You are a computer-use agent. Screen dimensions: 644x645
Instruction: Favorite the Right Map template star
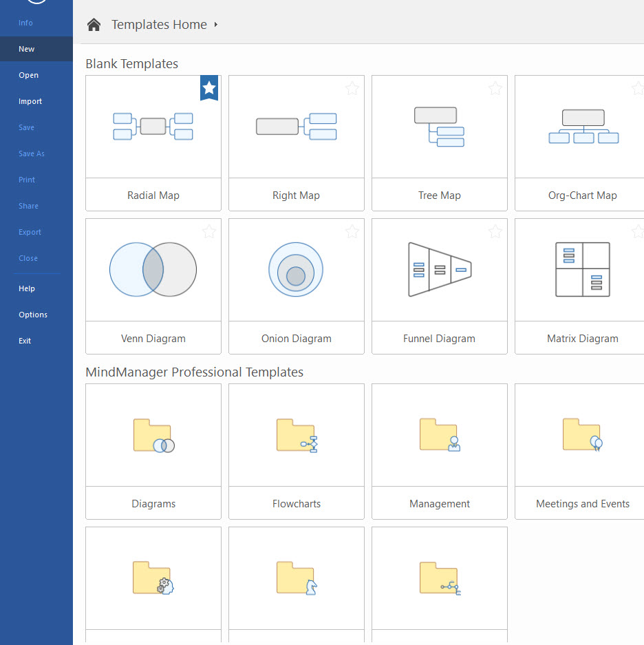[x=352, y=88]
